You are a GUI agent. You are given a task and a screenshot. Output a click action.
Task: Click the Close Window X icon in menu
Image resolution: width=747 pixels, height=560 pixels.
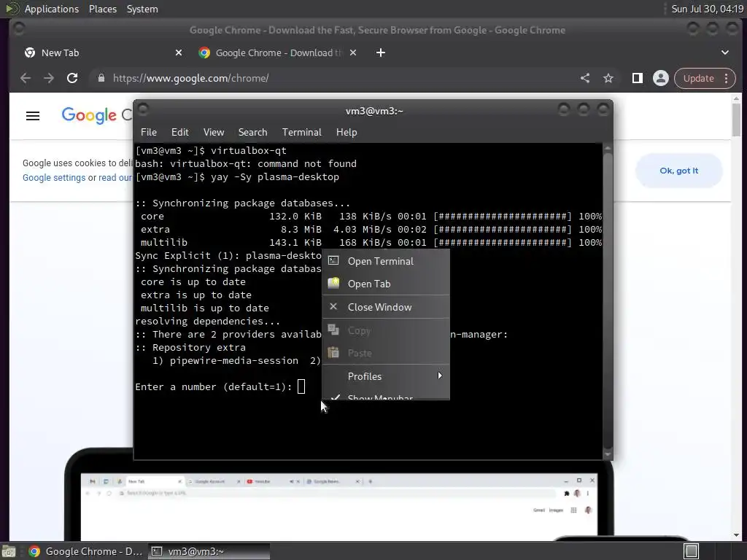pyautogui.click(x=333, y=307)
